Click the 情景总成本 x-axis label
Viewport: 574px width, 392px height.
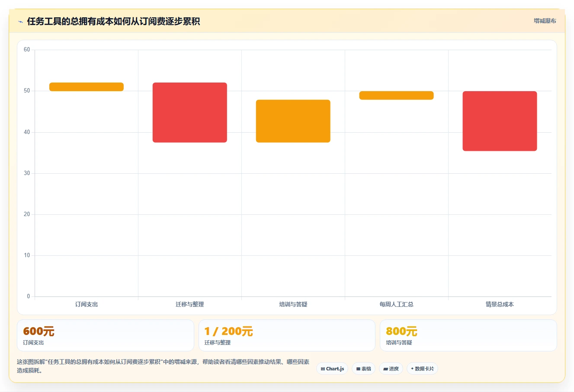point(500,304)
